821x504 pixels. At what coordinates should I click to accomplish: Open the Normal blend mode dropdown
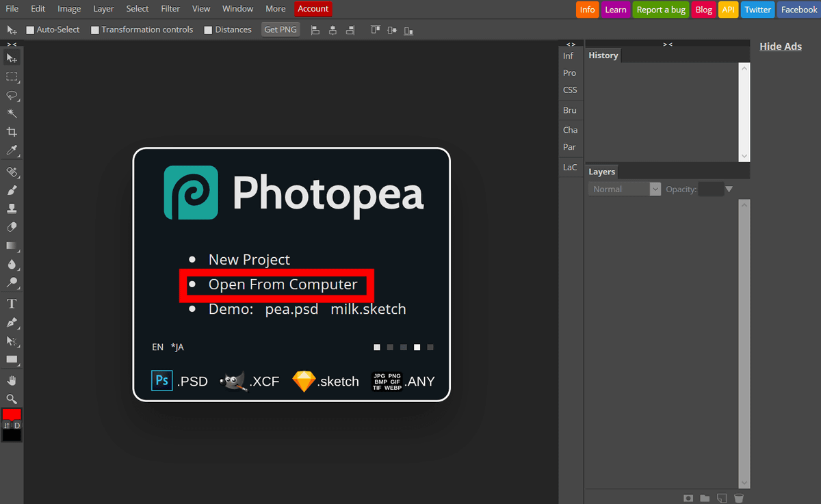click(x=625, y=189)
